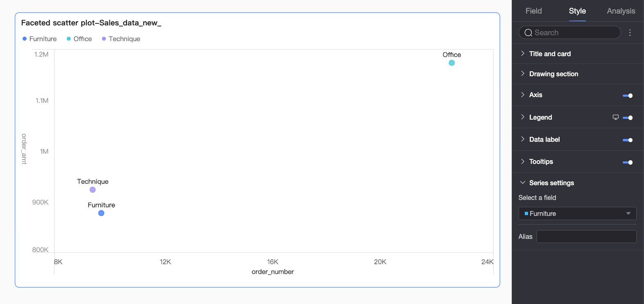This screenshot has height=304, width=644.
Task: Toggle the Data label switch
Action: pos(628,140)
